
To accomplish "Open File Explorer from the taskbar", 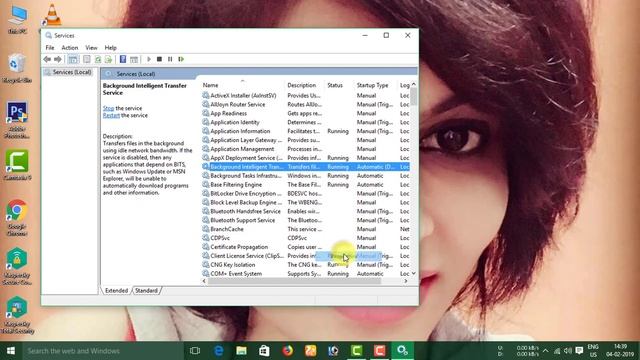I will point(242,351).
